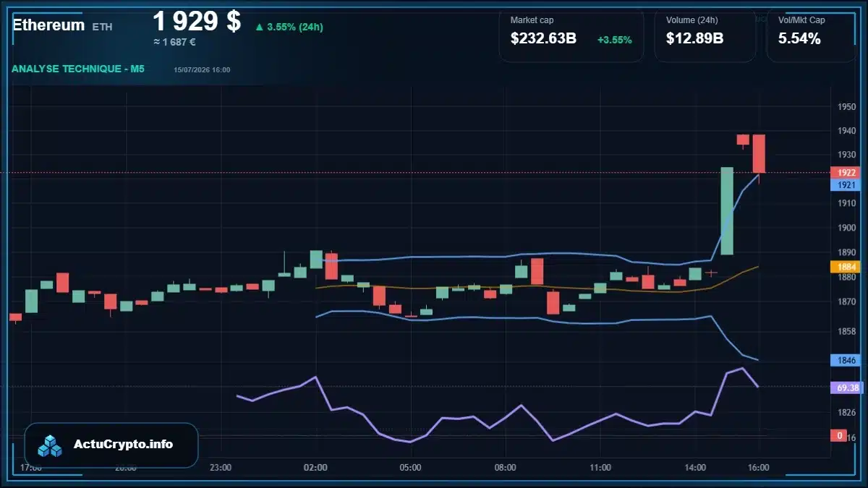The height and width of the screenshot is (488, 868).
Task: Click the 05:00 time axis label
Action: (x=410, y=468)
